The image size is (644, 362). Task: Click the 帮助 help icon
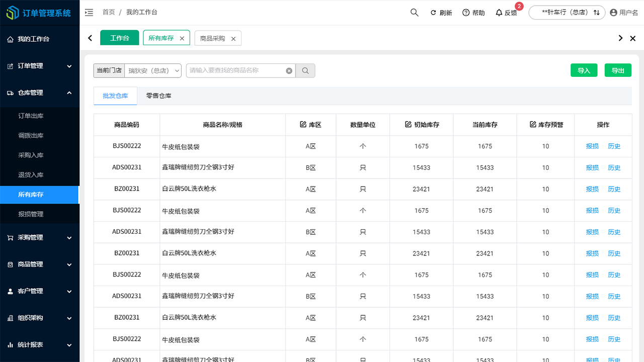[465, 12]
